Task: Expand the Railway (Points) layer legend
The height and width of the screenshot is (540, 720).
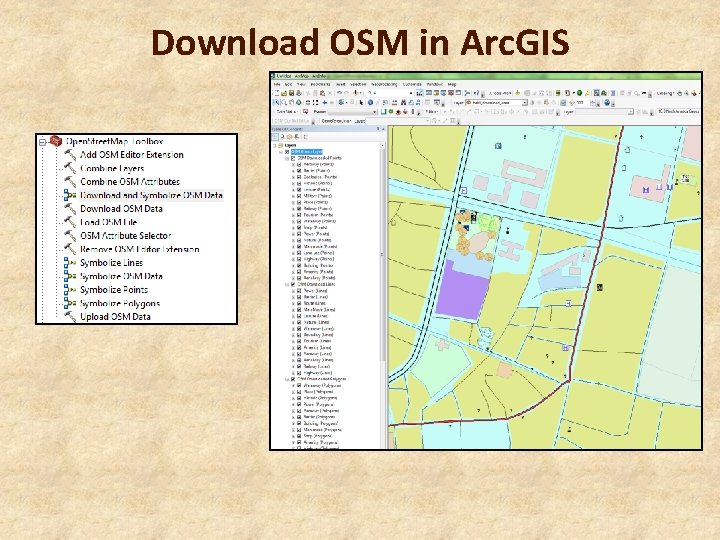Action: pos(293,208)
